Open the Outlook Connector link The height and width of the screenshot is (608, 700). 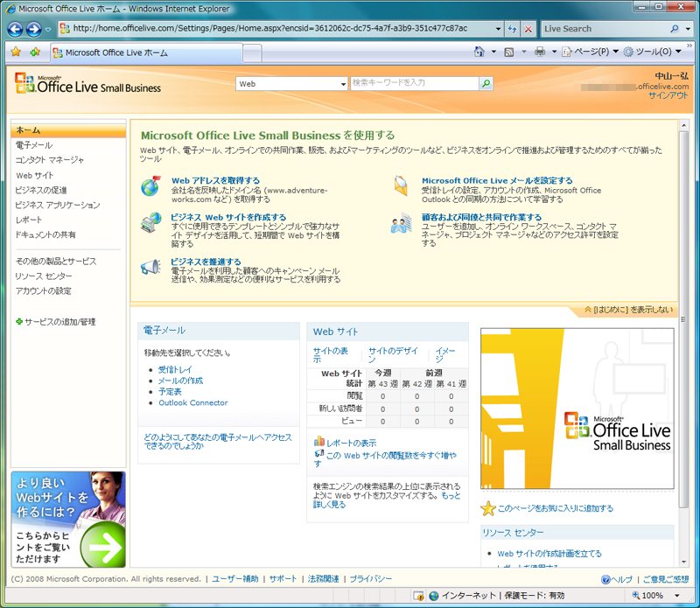192,402
